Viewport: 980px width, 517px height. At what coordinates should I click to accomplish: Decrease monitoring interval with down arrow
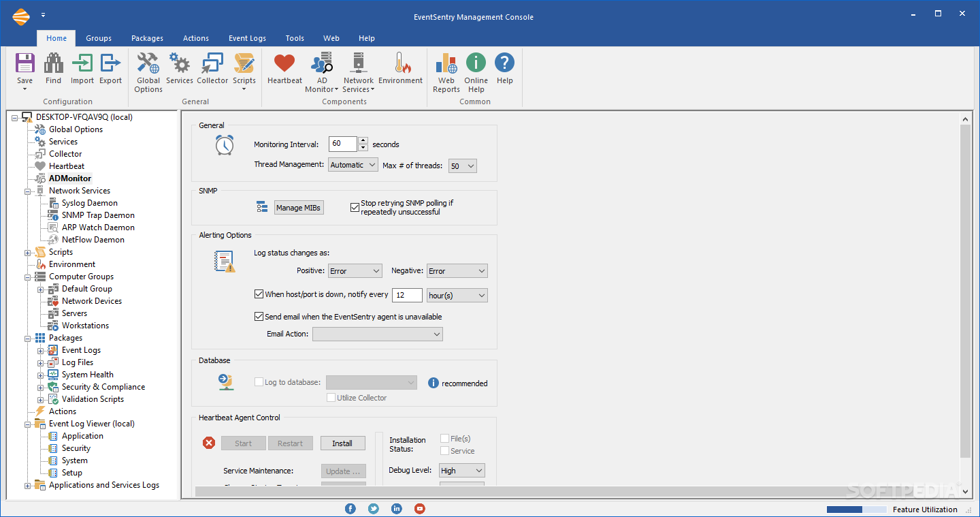363,147
